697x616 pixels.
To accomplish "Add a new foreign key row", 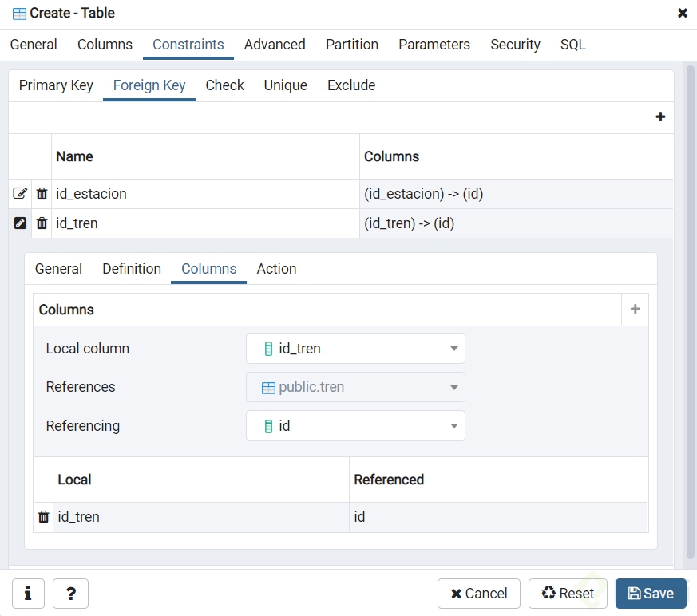I will point(660,117).
